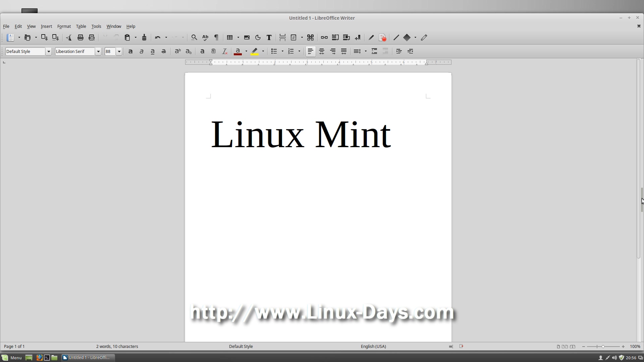Viewport: 644px width, 362px height.
Task: Toggle Strikethrough formatting
Action: click(164, 51)
